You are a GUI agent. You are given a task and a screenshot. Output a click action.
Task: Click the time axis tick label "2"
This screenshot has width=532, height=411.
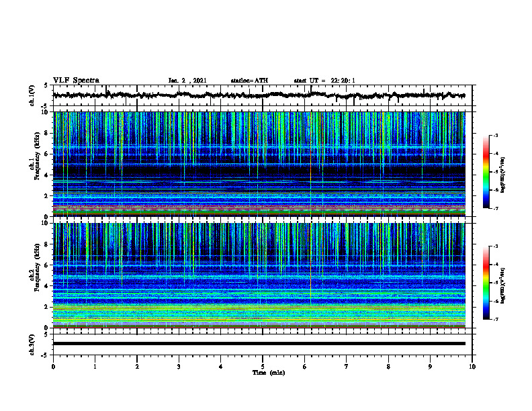coord(137,367)
